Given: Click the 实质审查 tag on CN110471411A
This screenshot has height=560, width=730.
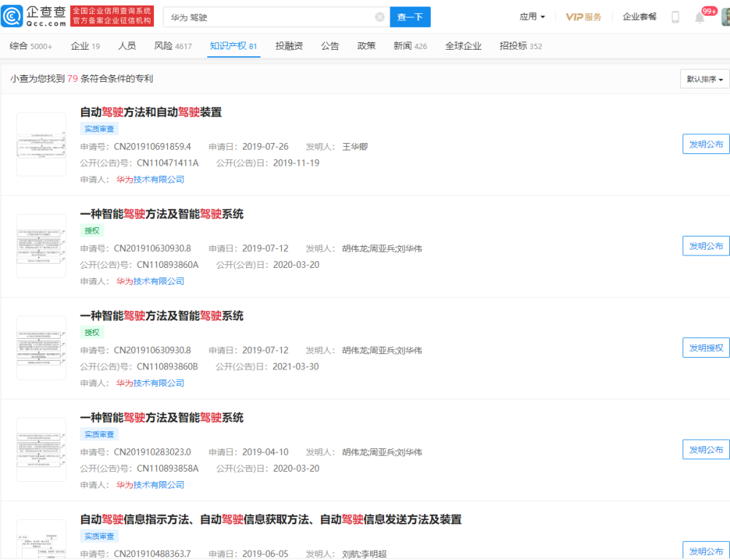Looking at the screenshot, I should [99, 129].
